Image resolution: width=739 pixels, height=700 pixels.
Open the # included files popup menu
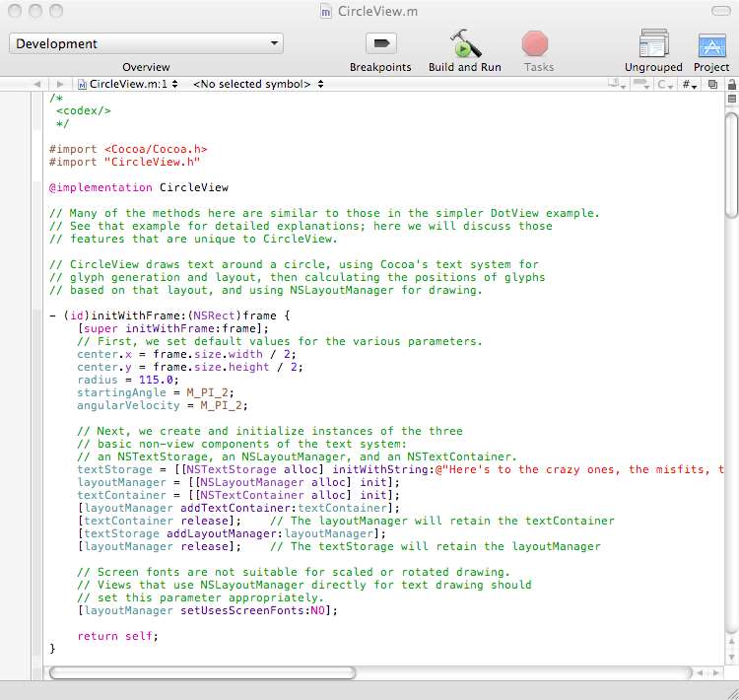[x=690, y=85]
